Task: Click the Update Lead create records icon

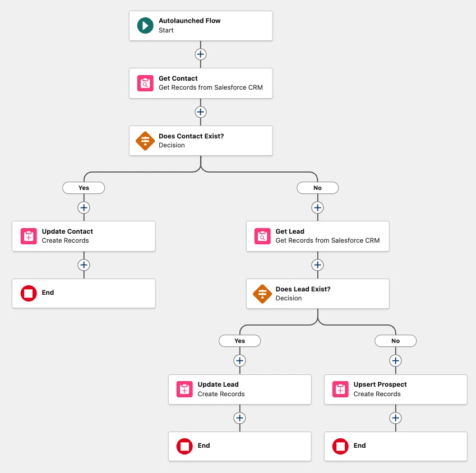Action: (184, 389)
